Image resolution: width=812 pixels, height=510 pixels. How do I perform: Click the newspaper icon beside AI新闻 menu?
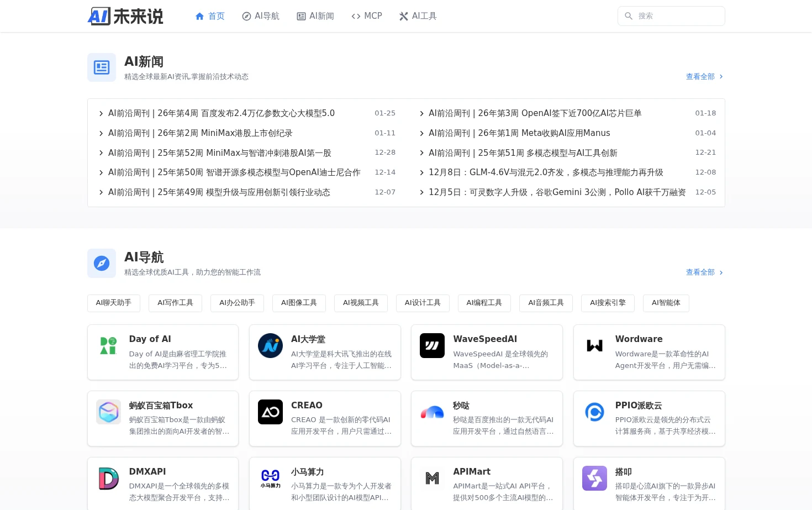(302, 17)
